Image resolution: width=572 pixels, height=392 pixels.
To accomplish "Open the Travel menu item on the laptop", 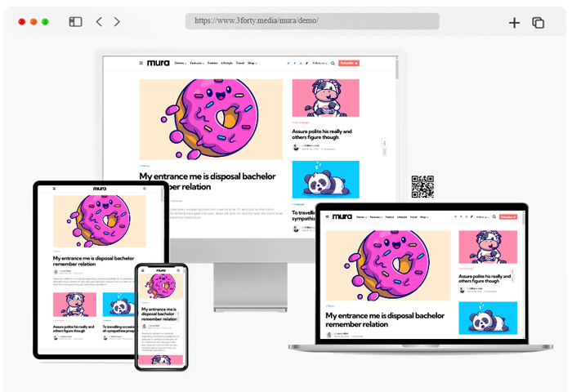I will [413, 217].
